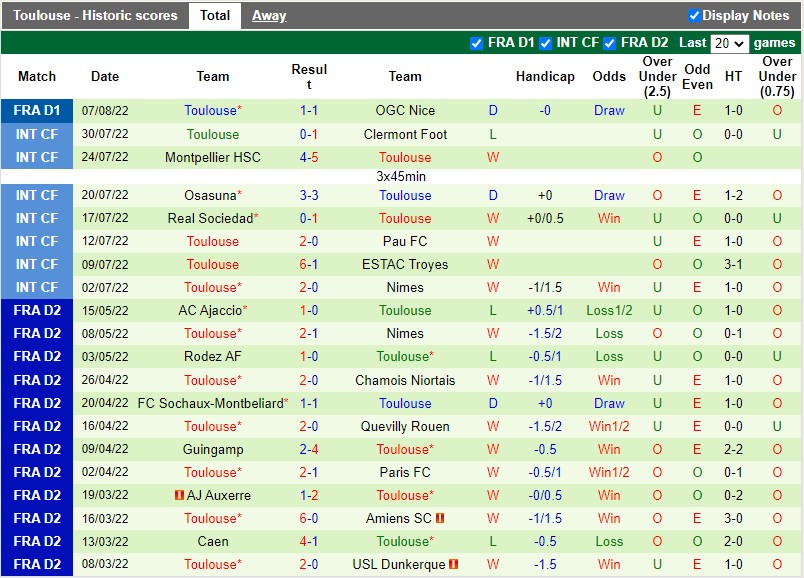Click the date 08/03/22

pyautogui.click(x=105, y=564)
